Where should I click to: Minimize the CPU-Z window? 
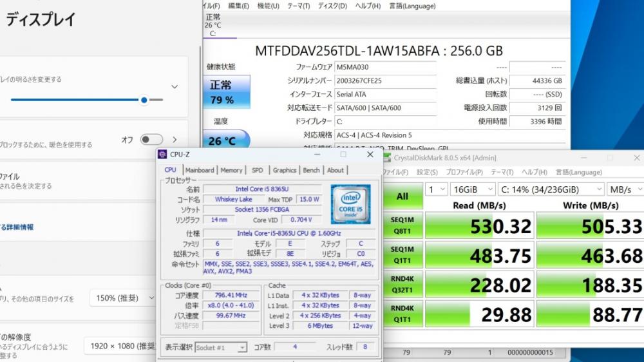[x=317, y=155]
